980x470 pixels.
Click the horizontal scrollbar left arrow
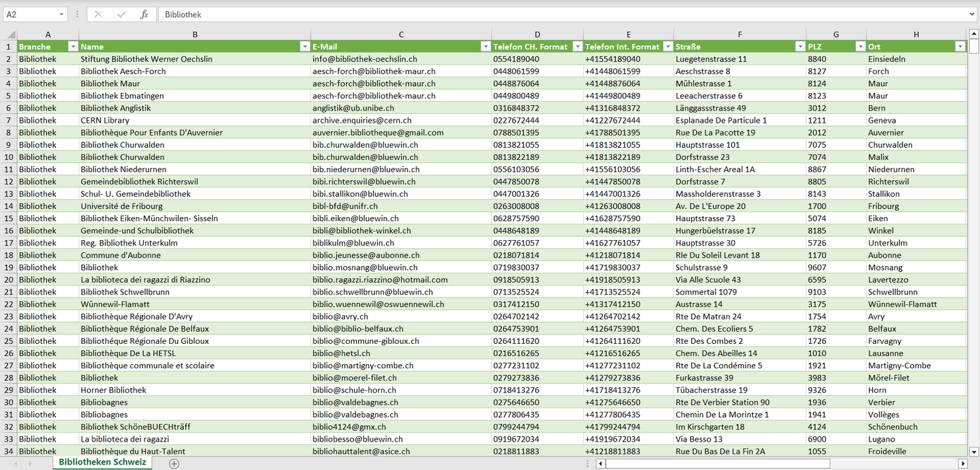tap(600, 463)
